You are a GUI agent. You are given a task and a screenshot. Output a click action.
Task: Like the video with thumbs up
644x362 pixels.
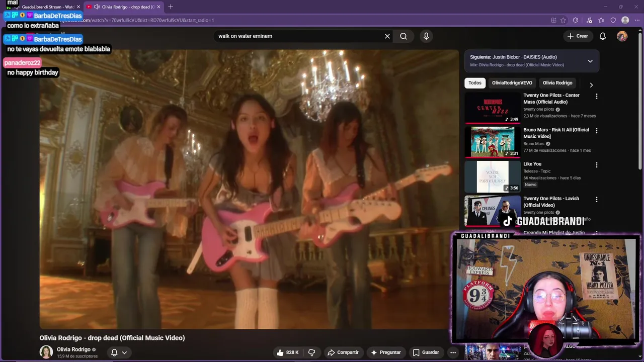click(287, 352)
